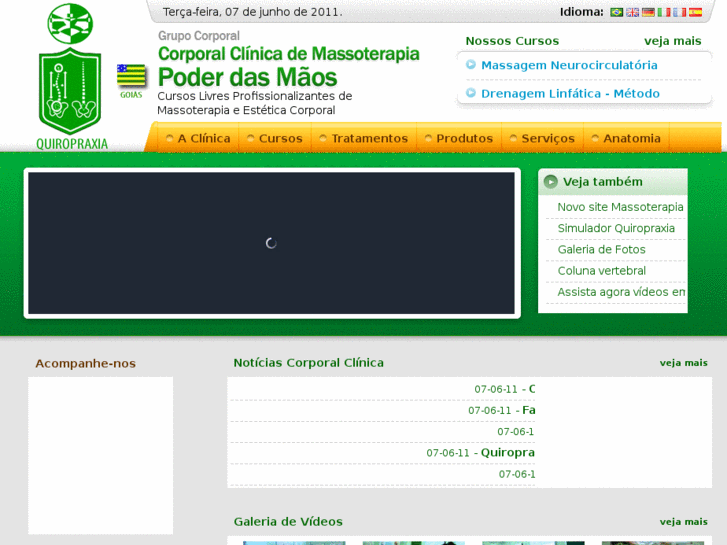Open the Massagem Neurocirculatória course link
This screenshot has width=727, height=545.
[569, 65]
